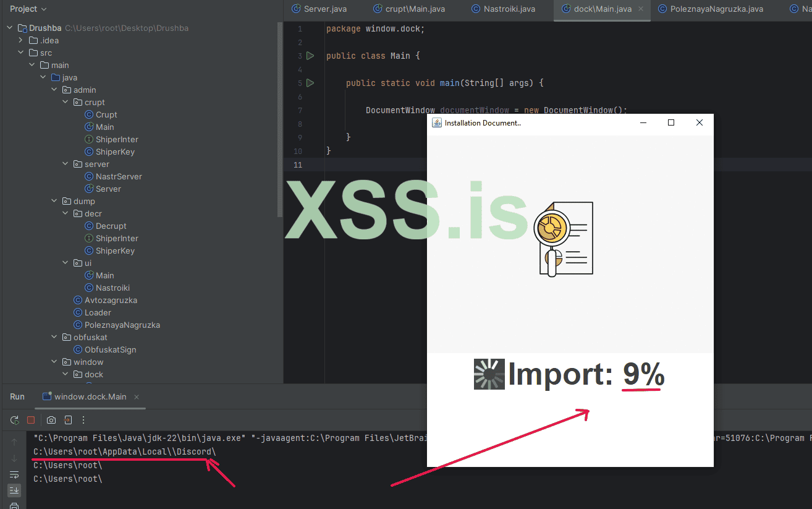Click the green run gutter icon on line 3
Viewport: 812px width, 509px height.
pyautogui.click(x=310, y=56)
